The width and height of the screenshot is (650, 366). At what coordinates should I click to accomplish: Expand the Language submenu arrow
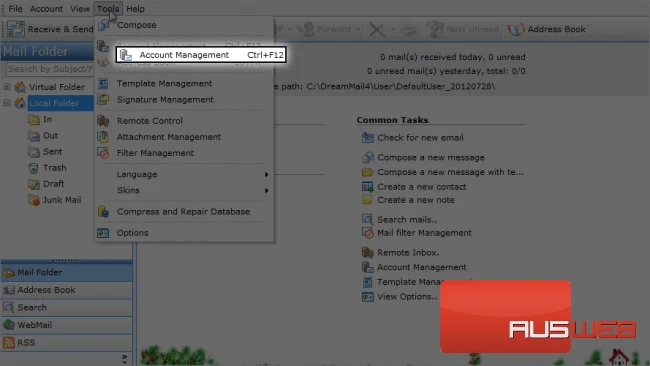point(267,175)
